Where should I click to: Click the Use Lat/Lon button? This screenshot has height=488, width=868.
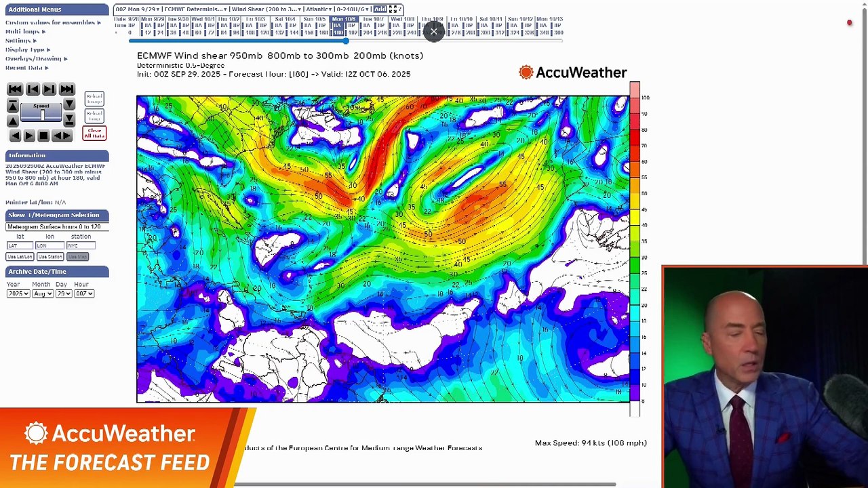(x=20, y=257)
